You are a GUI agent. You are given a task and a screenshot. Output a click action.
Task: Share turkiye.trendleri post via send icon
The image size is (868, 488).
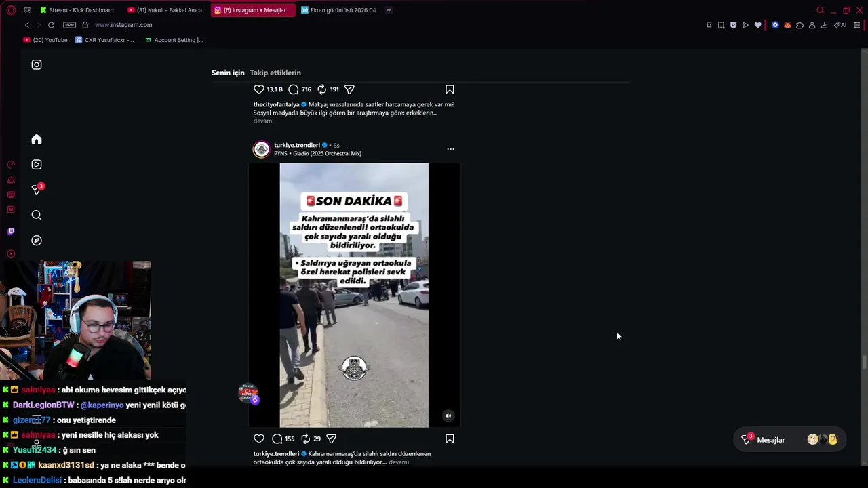click(332, 439)
